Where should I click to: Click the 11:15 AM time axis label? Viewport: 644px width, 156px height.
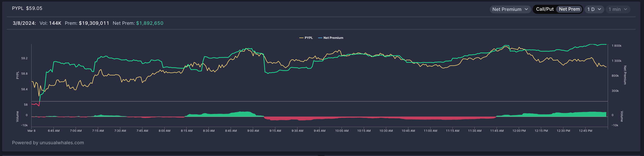[452, 131]
